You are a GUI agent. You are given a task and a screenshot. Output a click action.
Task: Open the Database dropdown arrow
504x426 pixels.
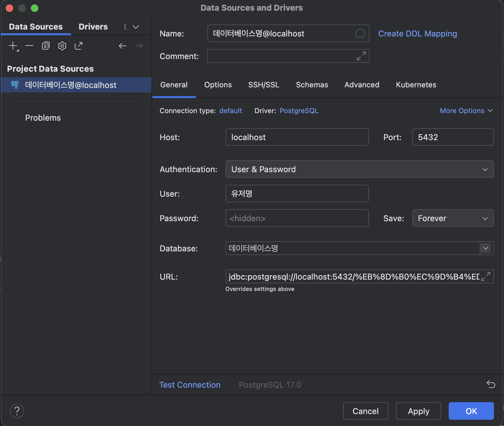486,248
